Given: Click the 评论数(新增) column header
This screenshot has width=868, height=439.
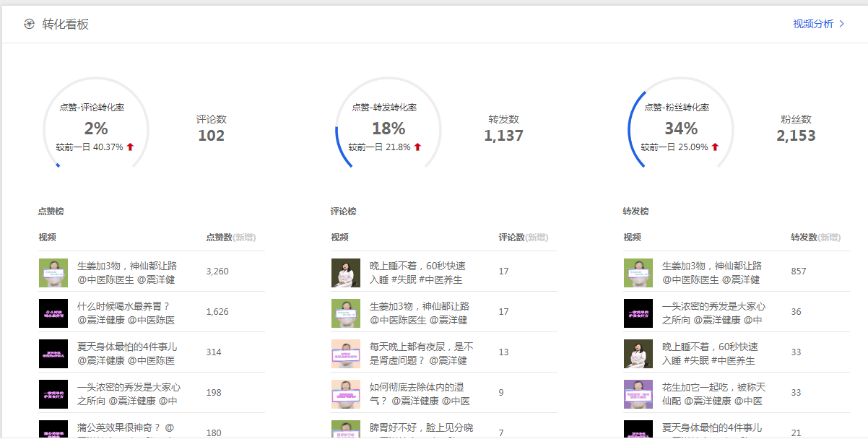Looking at the screenshot, I should coord(524,238).
